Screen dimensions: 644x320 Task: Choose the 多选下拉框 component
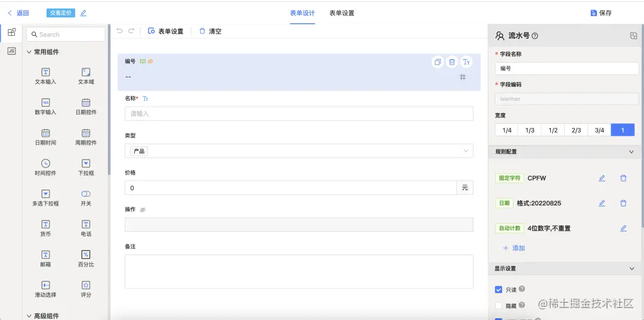click(45, 197)
